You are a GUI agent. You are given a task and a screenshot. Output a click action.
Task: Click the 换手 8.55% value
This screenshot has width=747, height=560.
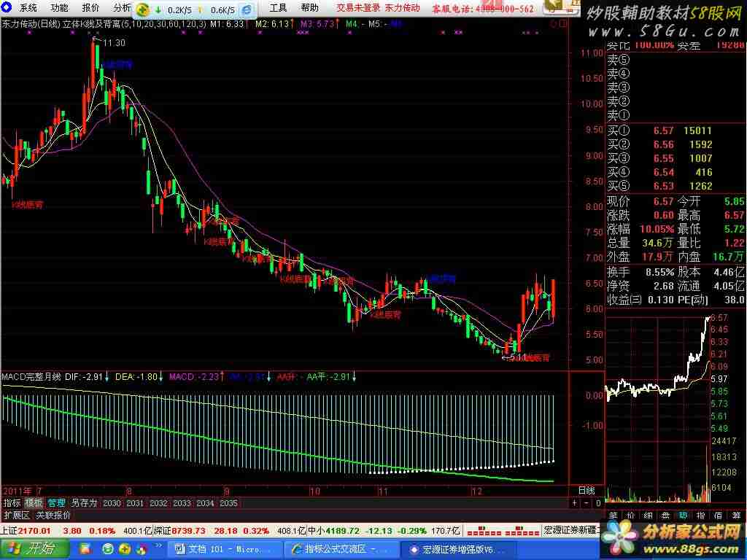659,273
